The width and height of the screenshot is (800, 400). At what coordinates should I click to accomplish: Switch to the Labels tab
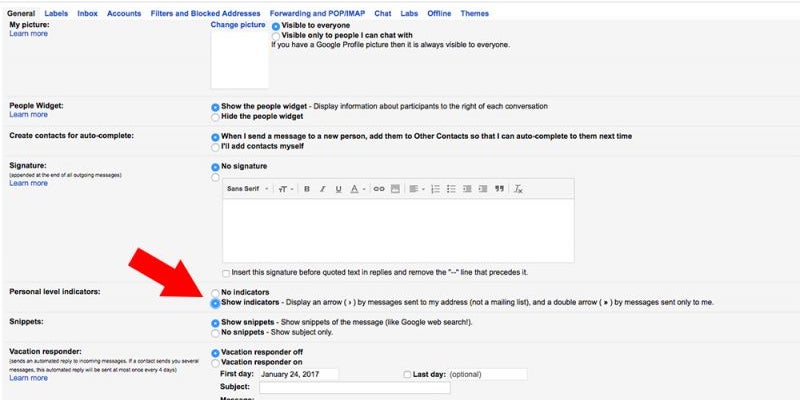coord(56,14)
